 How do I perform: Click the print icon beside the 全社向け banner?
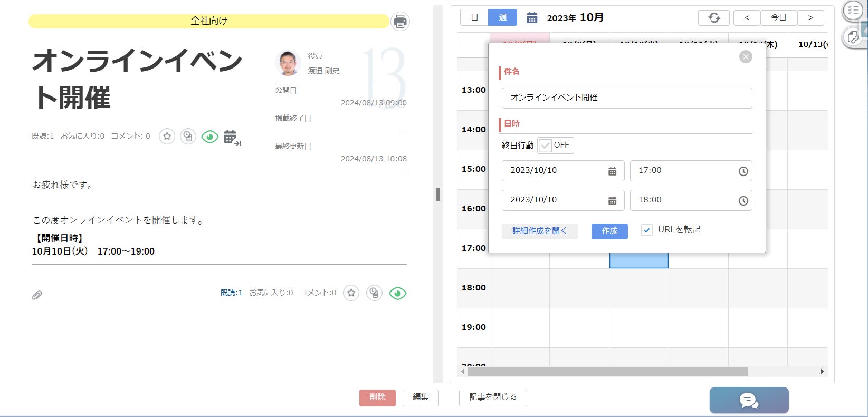click(x=400, y=21)
